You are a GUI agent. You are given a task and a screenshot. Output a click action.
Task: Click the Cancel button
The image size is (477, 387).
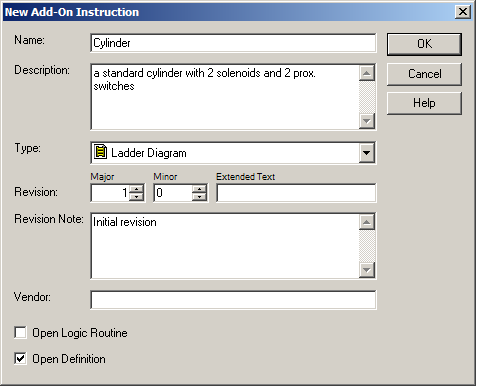coord(424,74)
